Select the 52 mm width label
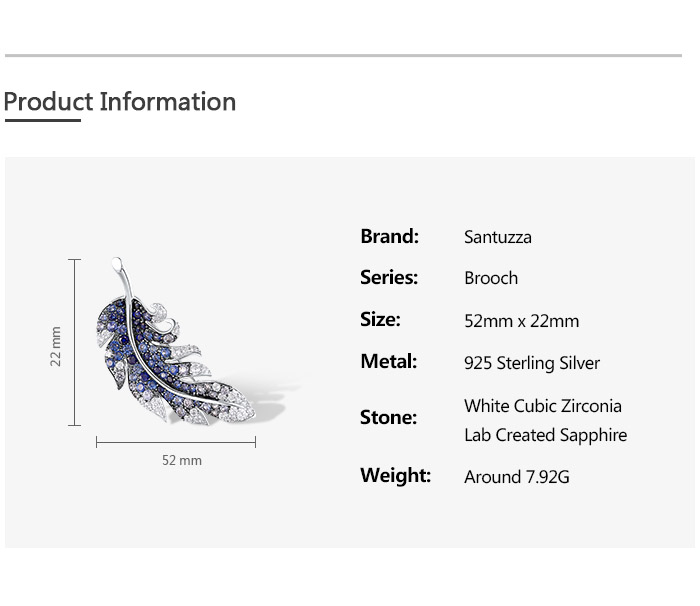The height and width of the screenshot is (606, 700). [182, 460]
